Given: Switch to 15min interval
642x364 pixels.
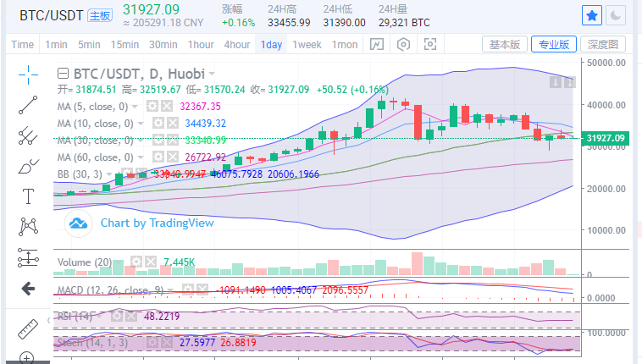Looking at the screenshot, I should (125, 44).
